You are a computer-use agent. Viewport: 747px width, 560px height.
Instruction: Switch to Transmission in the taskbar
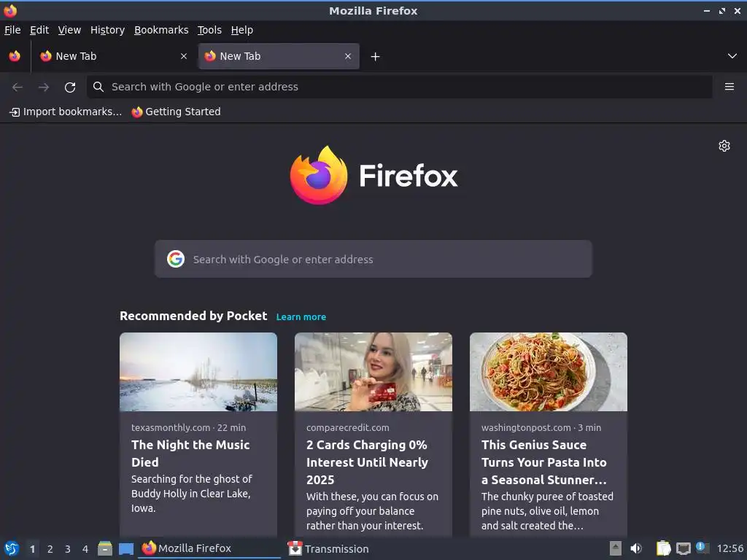point(328,548)
